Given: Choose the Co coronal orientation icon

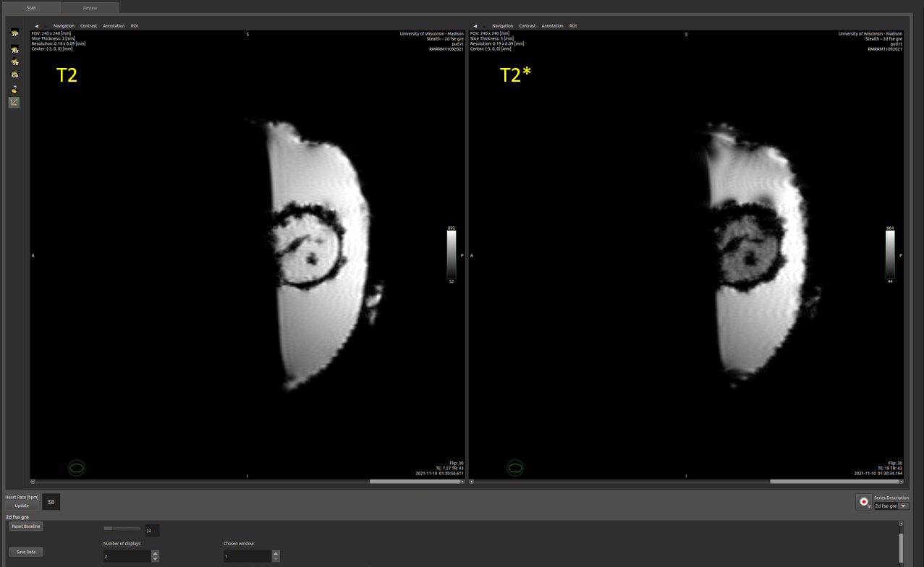Looking at the screenshot, I should (14, 75).
